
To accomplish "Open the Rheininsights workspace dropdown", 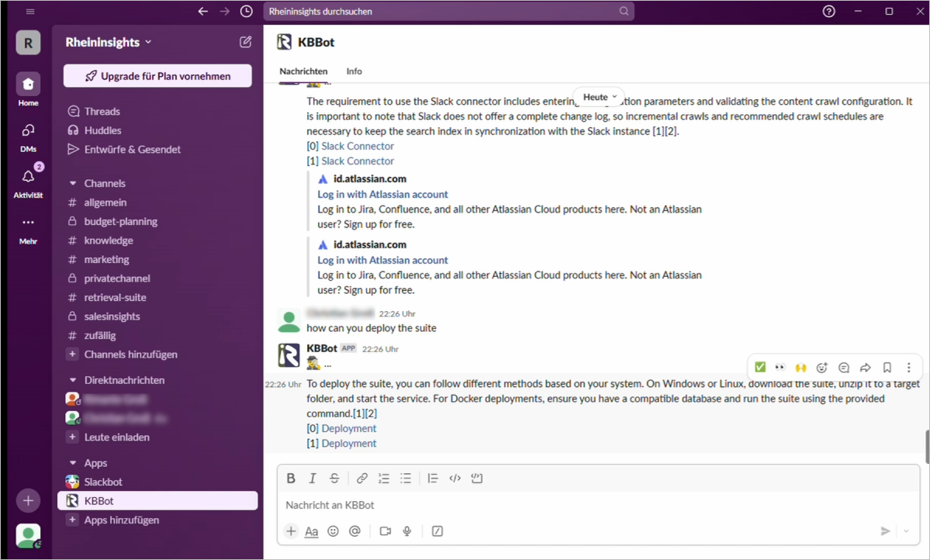I will tap(109, 42).
